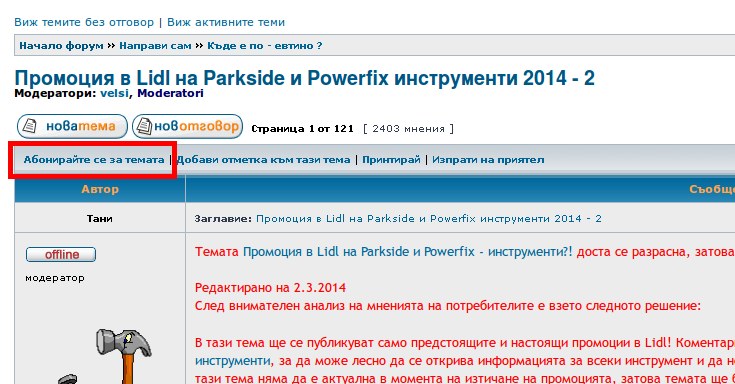Click the paper icon on the 'нова тема' button
The width and height of the screenshot is (735, 384).
coord(30,126)
